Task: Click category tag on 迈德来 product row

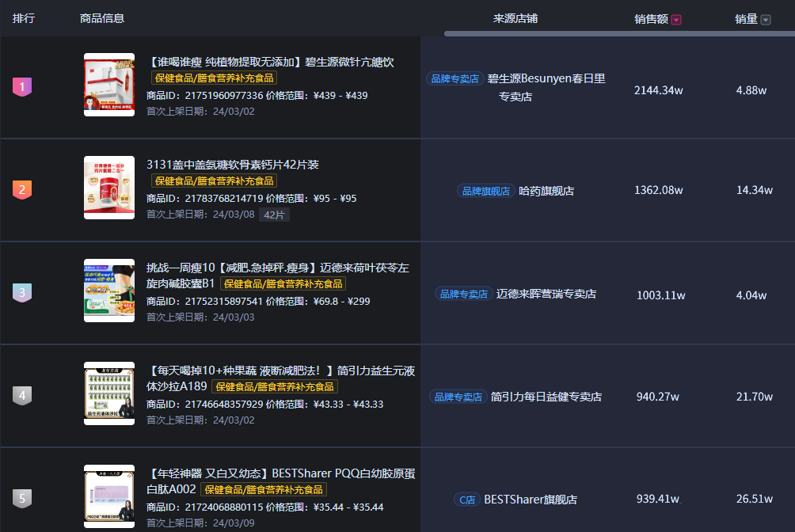Action: click(283, 284)
